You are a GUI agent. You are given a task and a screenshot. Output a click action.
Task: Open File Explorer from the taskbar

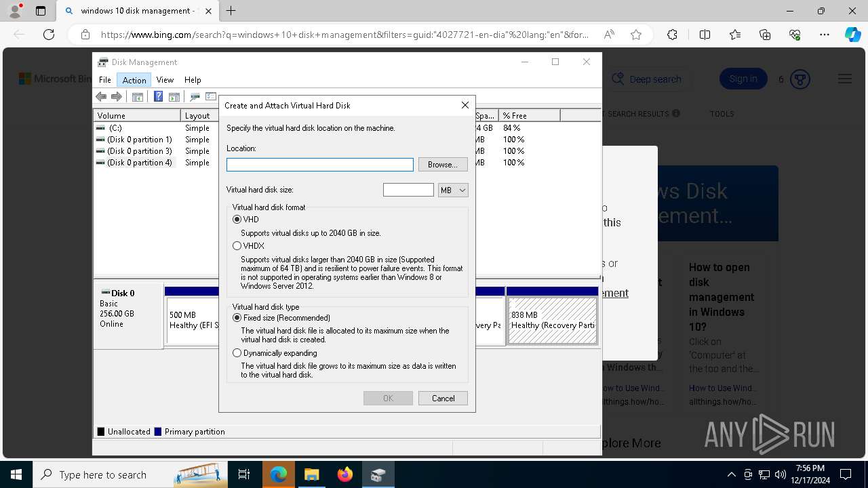click(x=311, y=474)
